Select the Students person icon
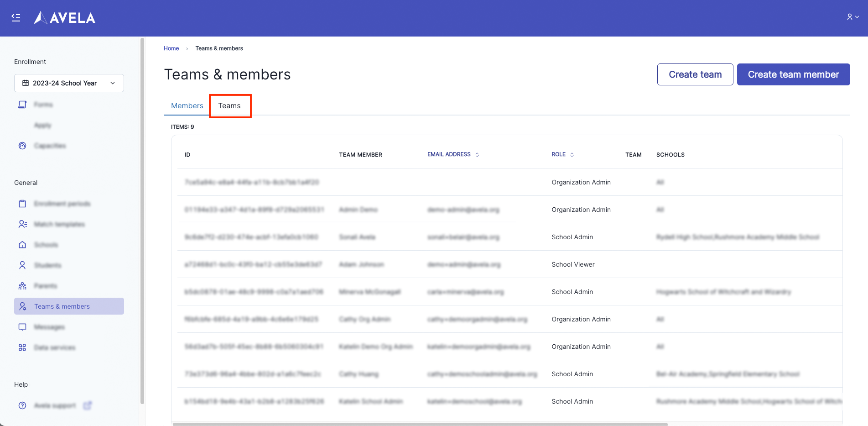Viewport: 868px width, 426px height. click(x=22, y=265)
